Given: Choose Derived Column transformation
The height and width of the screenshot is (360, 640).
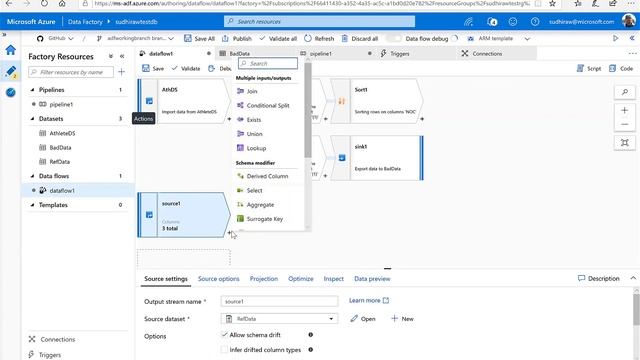Looking at the screenshot, I should (x=267, y=176).
